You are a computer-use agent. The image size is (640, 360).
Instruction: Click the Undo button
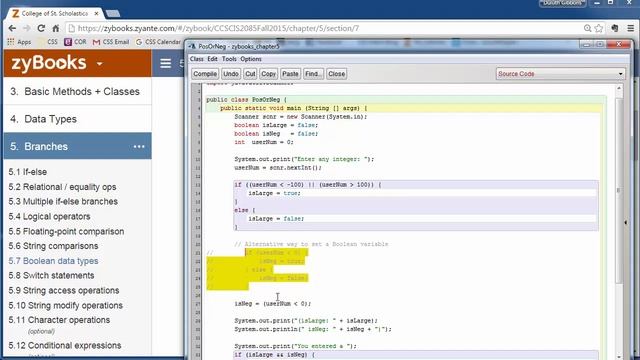[231, 74]
